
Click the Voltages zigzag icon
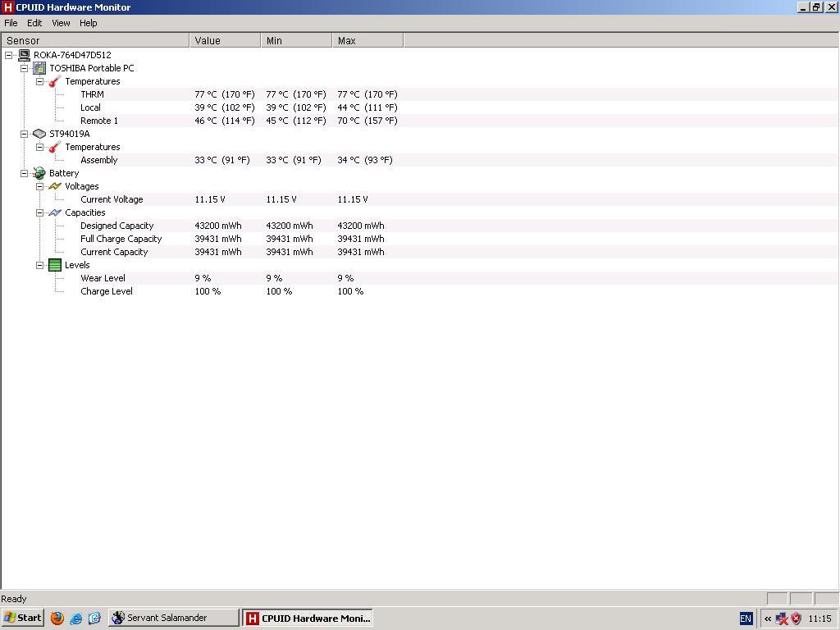(x=55, y=186)
